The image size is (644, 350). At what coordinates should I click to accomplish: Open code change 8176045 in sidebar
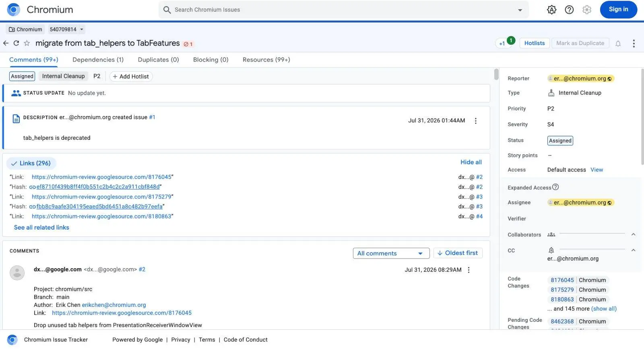562,280
